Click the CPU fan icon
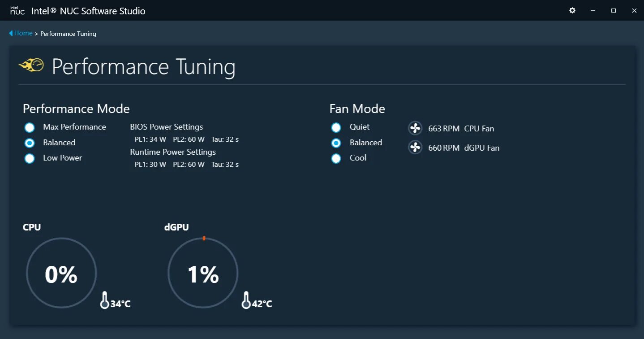 point(415,128)
